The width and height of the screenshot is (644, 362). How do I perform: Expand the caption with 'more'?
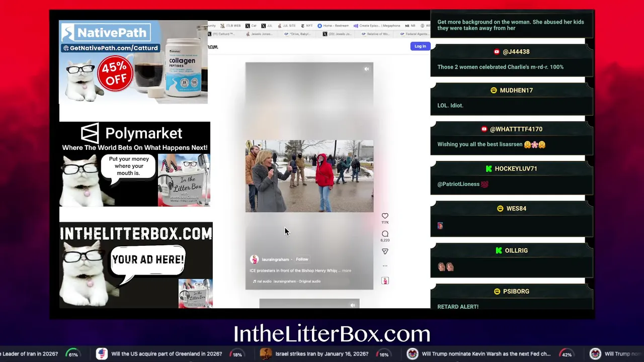347,270
